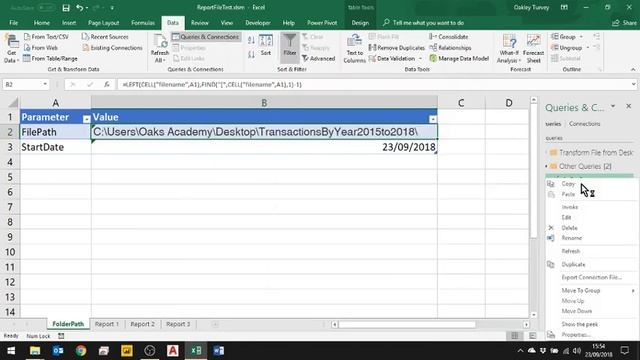The image size is (640, 360).
Task: Choose Show the peek in menu
Action: tap(580, 324)
